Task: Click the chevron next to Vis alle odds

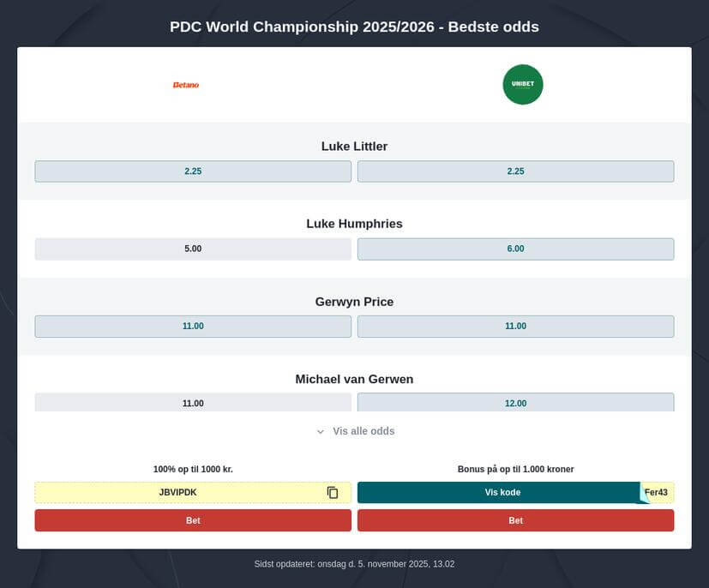Action: [x=320, y=431]
